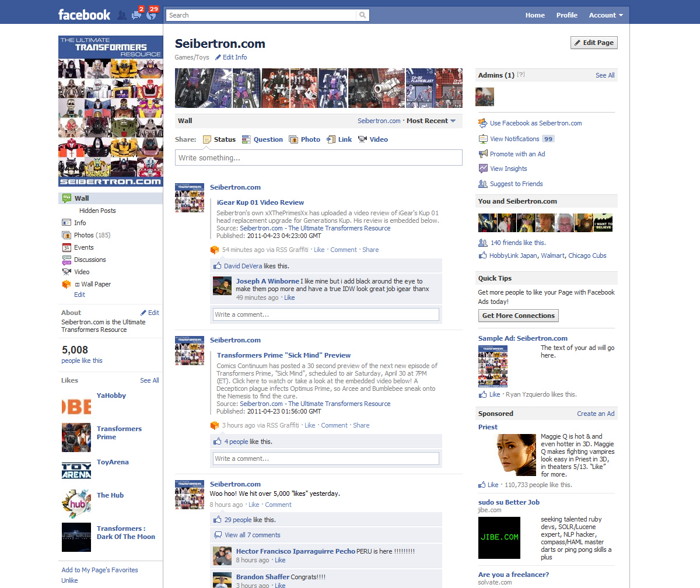Click the Info icon in left sidebar
Screen dimensions: 700x588
(x=66, y=223)
